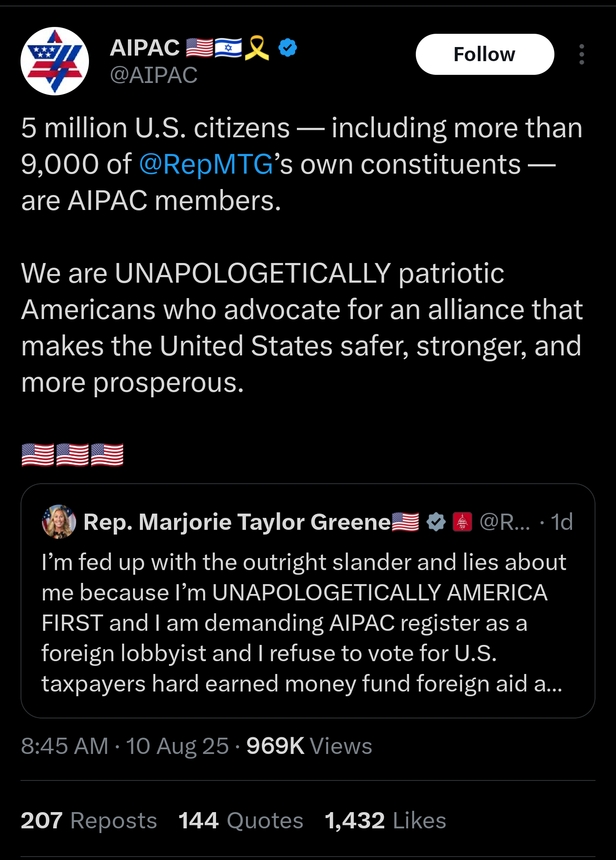616x860 pixels.
Task: Click the truncated @R... handle in quote
Action: (x=505, y=522)
